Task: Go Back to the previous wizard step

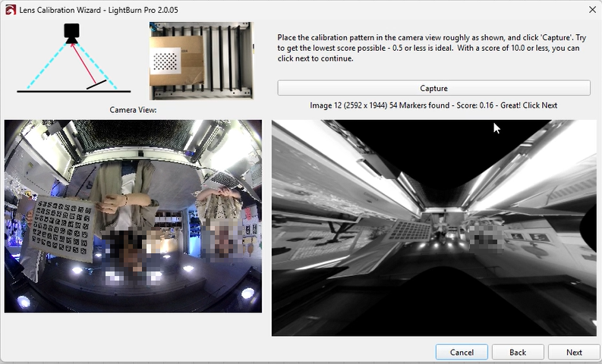Action: click(x=518, y=352)
